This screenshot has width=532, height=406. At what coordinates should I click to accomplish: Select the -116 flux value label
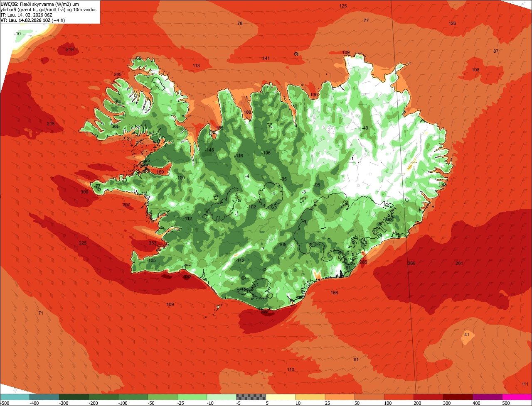pyautogui.click(x=239, y=156)
